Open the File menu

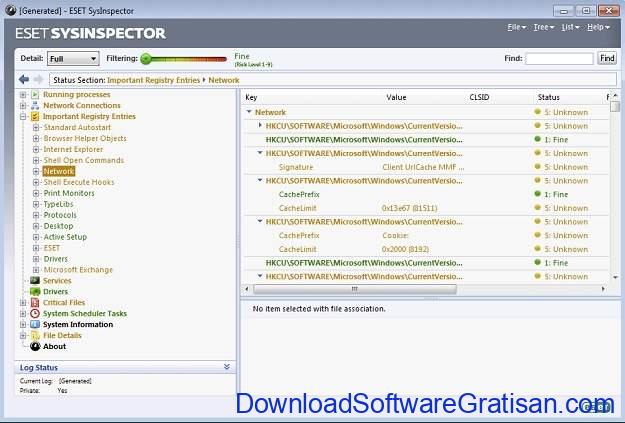[517, 27]
